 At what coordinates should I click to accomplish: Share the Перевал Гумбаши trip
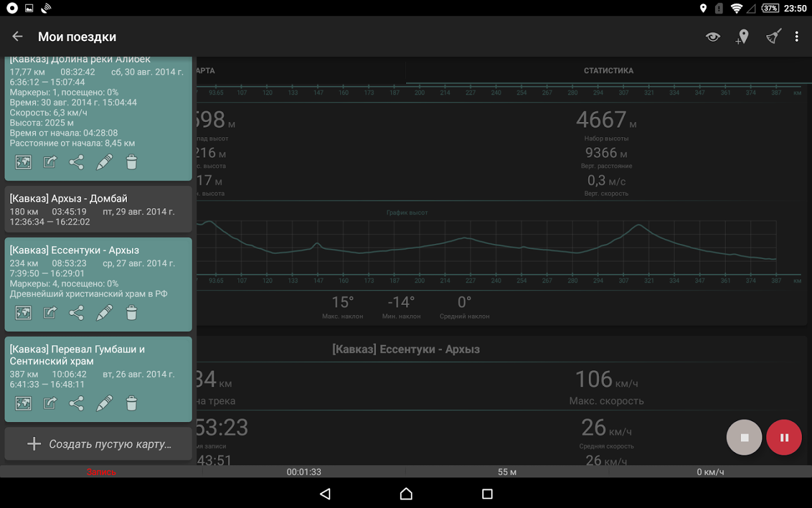click(77, 404)
